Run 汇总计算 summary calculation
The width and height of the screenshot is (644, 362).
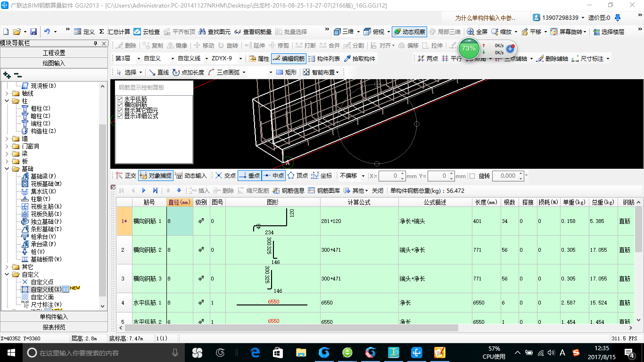115,32
